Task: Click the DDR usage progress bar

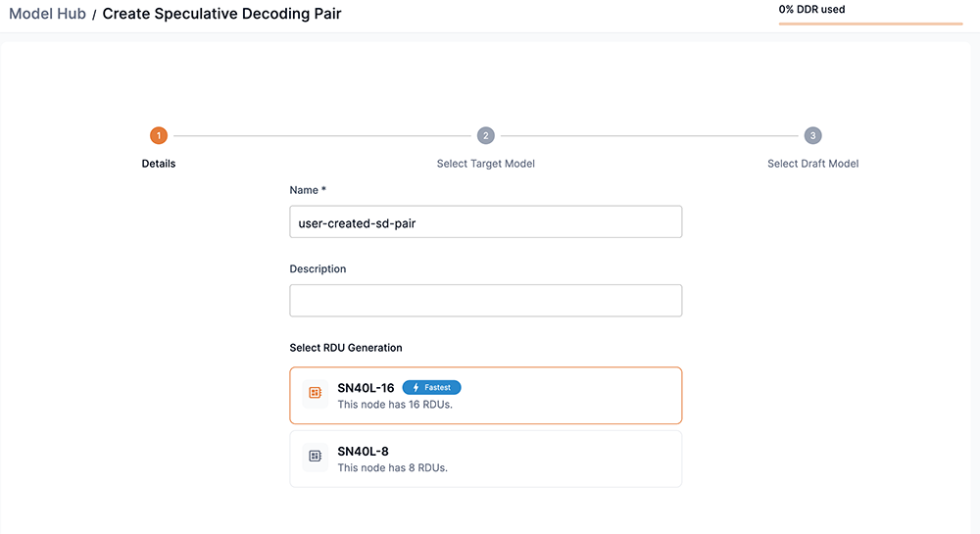Action: [870, 24]
